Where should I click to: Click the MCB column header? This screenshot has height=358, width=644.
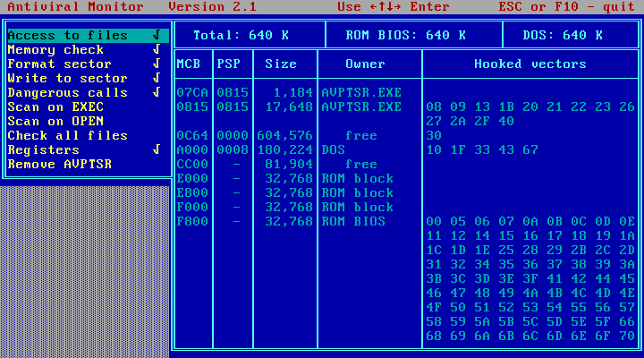pos(189,64)
